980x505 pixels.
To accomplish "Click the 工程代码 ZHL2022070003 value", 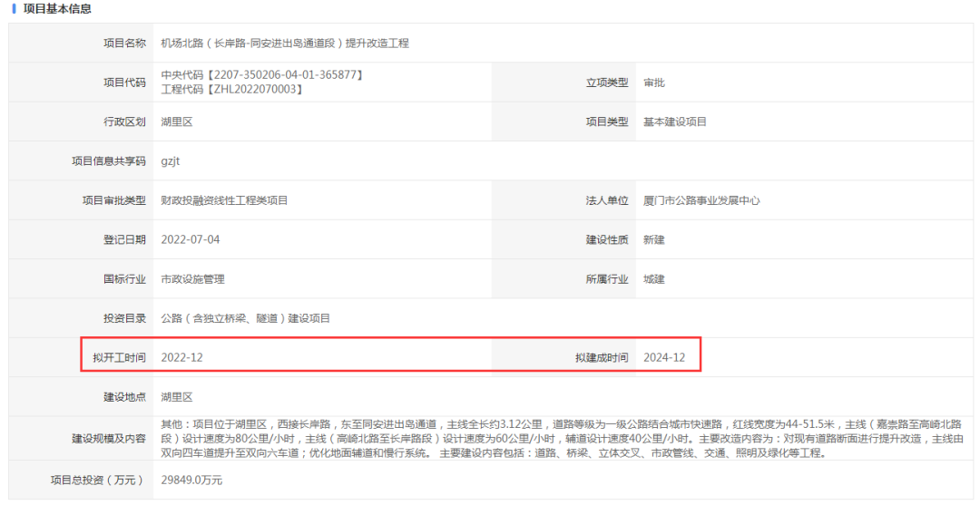I will click(231, 89).
